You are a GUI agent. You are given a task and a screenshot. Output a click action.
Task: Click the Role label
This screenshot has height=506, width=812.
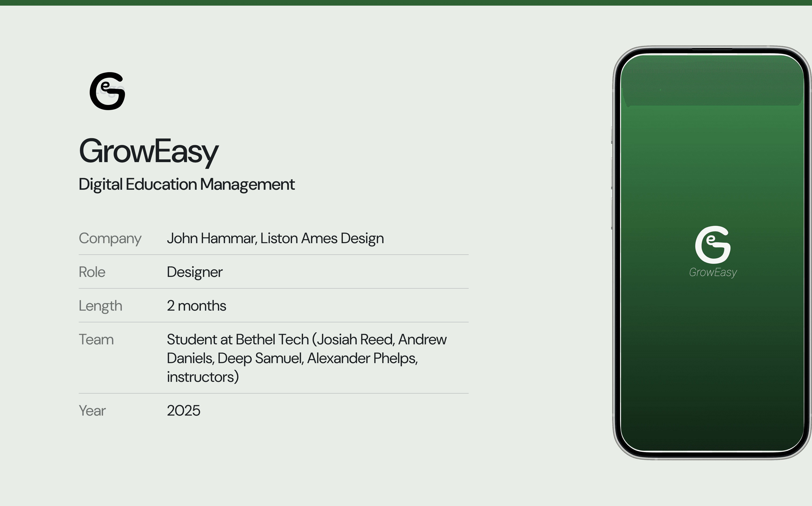coord(92,272)
